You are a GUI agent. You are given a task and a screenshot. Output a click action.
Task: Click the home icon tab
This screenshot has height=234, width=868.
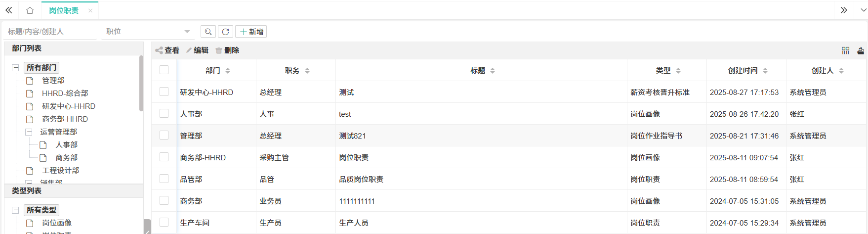30,10
